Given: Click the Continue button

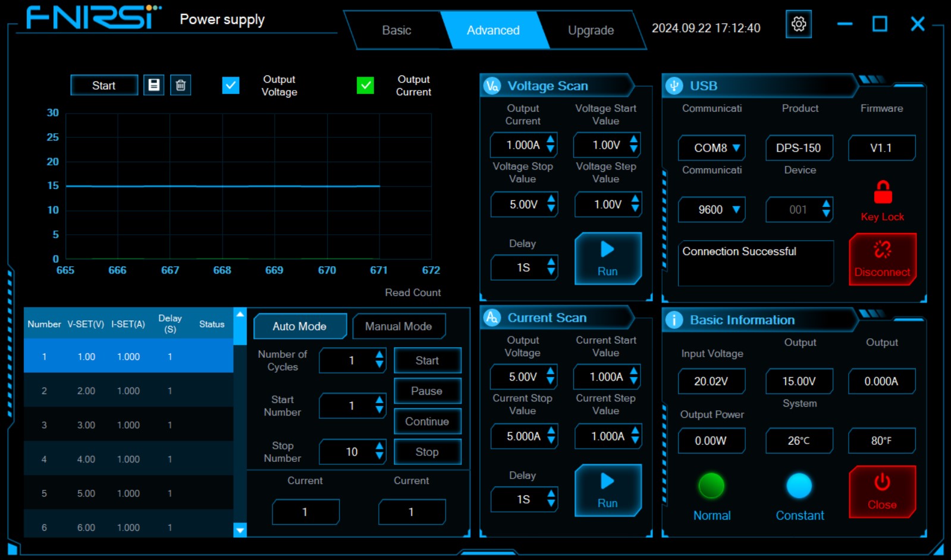Looking at the screenshot, I should click(428, 421).
